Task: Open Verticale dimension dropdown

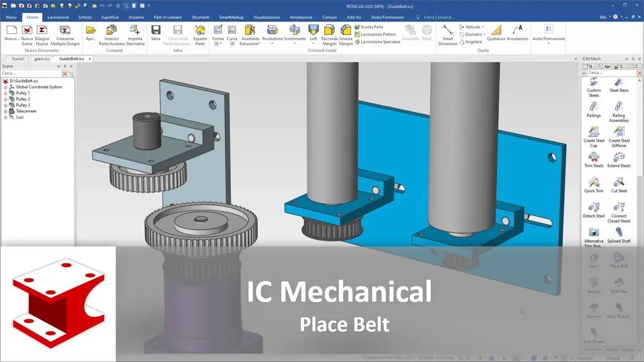Action: [483, 27]
